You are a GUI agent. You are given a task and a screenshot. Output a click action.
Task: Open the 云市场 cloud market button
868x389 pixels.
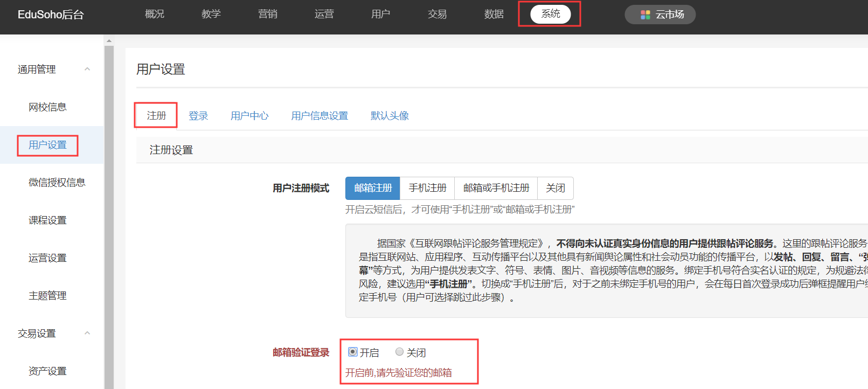(x=660, y=15)
